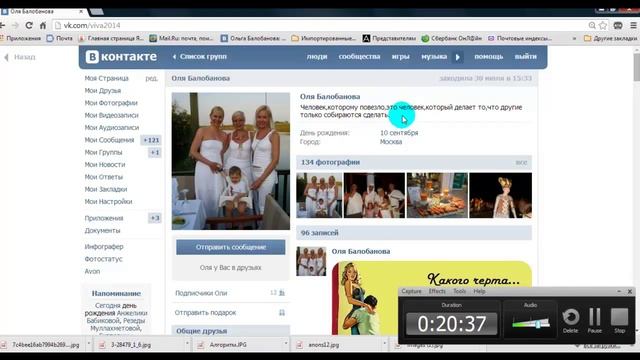Screen dimensions: 640x360
Task: Click the 96 записей header
Action: point(414,233)
